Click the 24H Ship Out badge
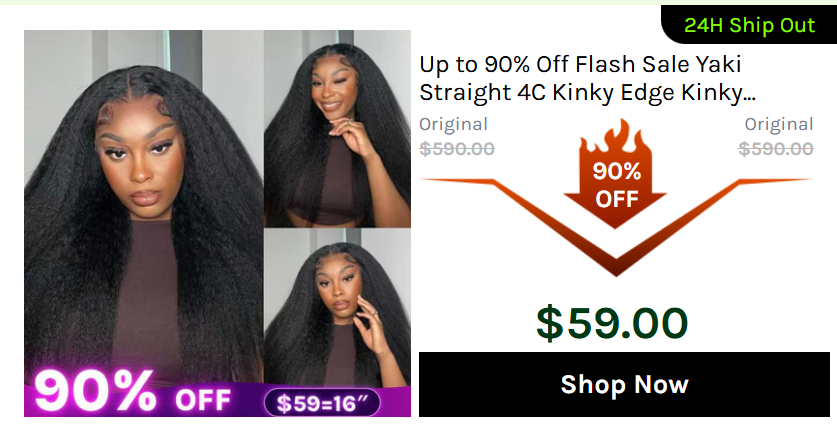The image size is (837, 441). pyautogui.click(x=749, y=25)
